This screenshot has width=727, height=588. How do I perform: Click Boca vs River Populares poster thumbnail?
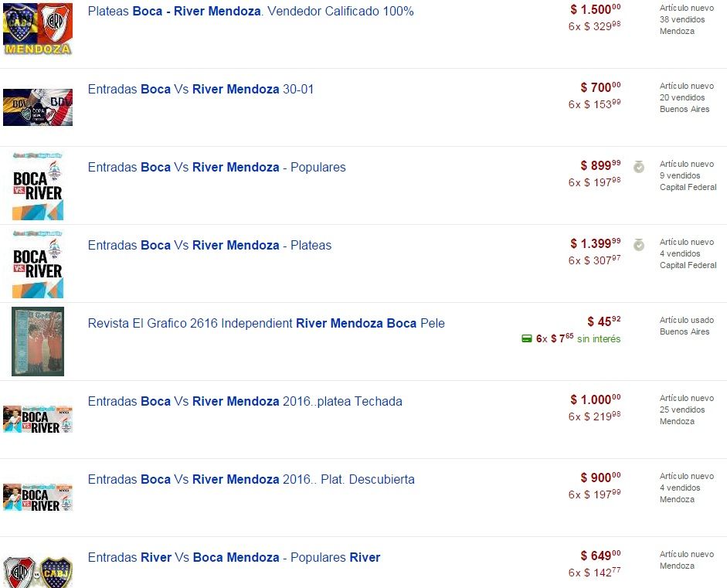click(38, 185)
